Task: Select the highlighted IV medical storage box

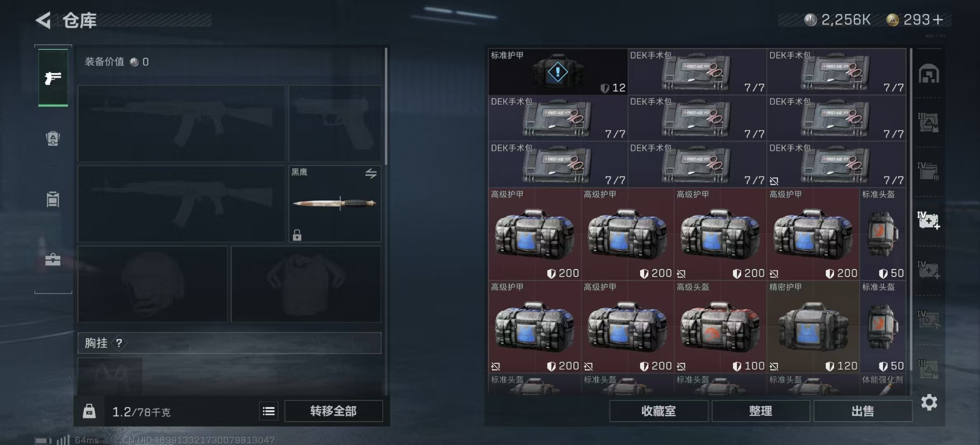Action: click(x=928, y=220)
